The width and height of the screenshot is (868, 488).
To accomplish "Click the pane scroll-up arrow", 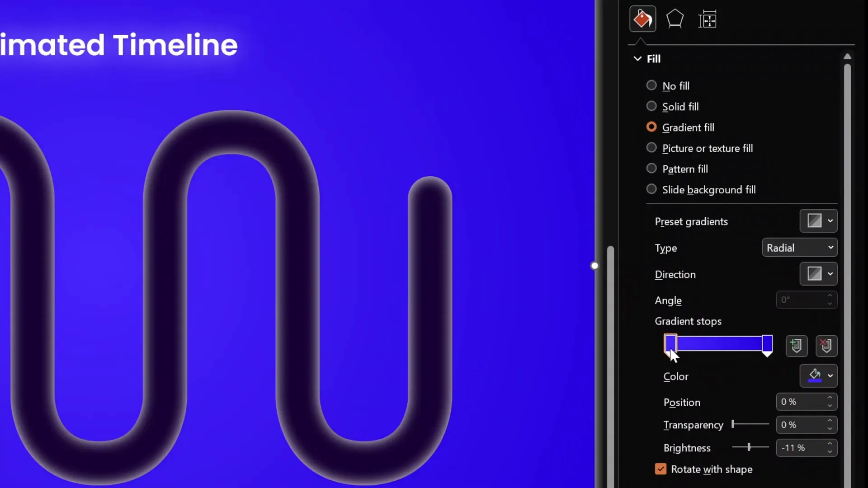I will pyautogui.click(x=848, y=56).
